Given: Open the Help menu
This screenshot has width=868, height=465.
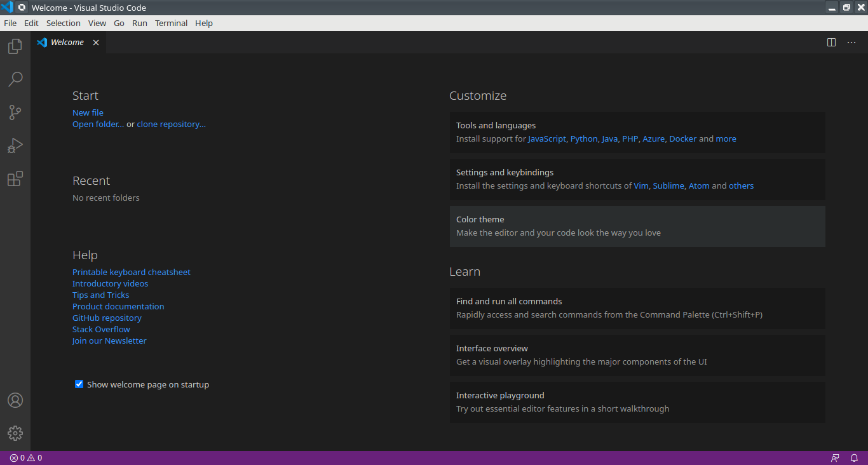Looking at the screenshot, I should pyautogui.click(x=204, y=23).
